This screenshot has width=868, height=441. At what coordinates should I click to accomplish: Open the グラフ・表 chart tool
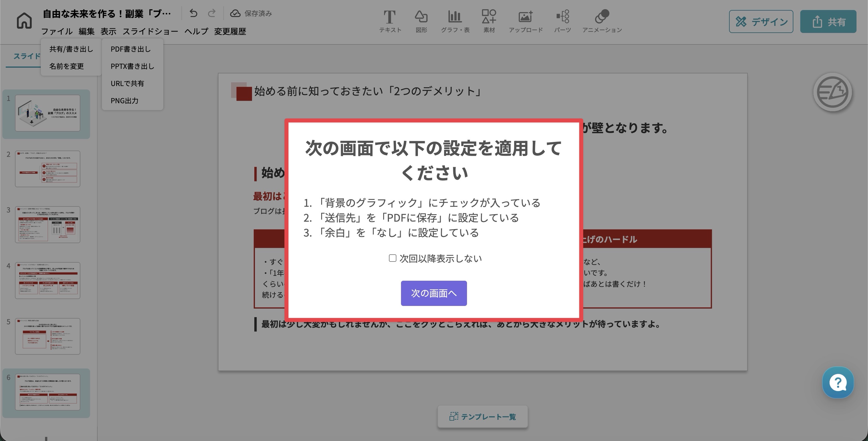click(455, 22)
